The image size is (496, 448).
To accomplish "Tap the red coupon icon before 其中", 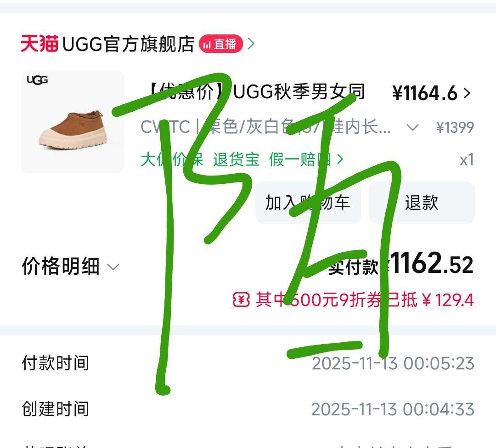I will click(x=242, y=299).
